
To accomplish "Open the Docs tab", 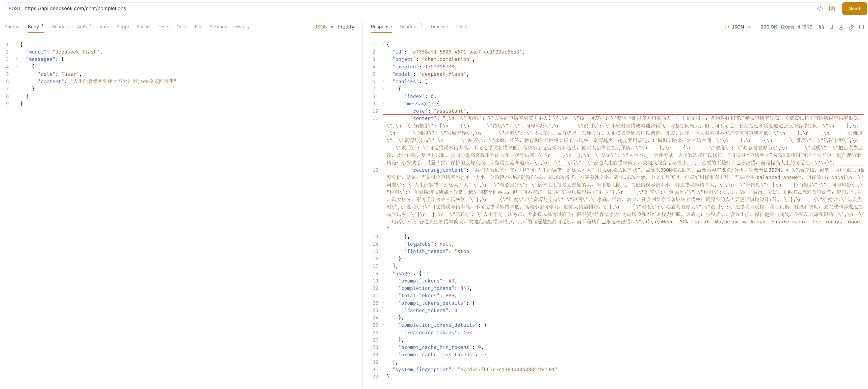I will 182,27.
